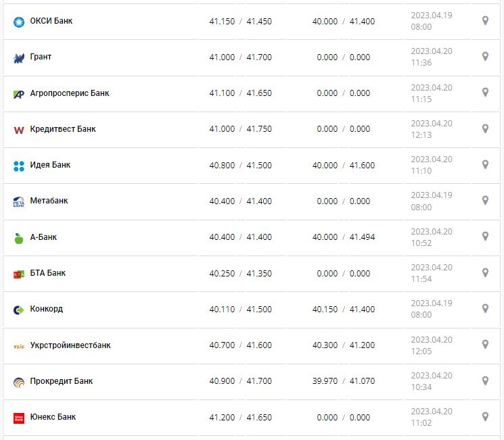
Task: Show Агропросперис Банк branches via map pin
Action: [485, 93]
